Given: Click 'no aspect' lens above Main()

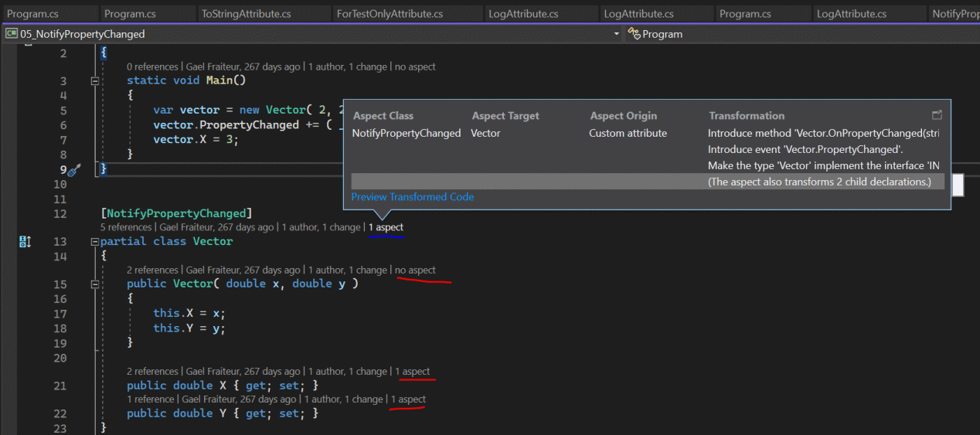Looking at the screenshot, I should click(415, 67).
